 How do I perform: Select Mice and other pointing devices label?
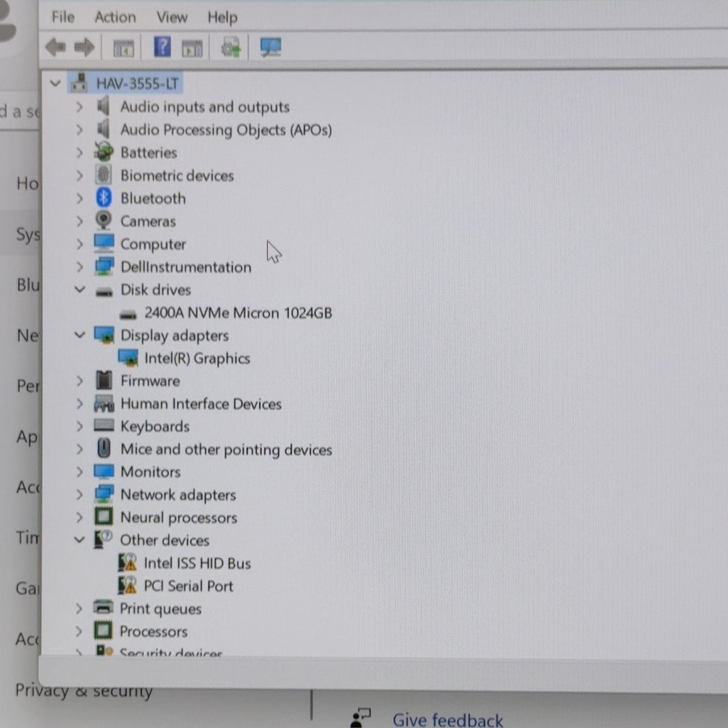(x=226, y=450)
